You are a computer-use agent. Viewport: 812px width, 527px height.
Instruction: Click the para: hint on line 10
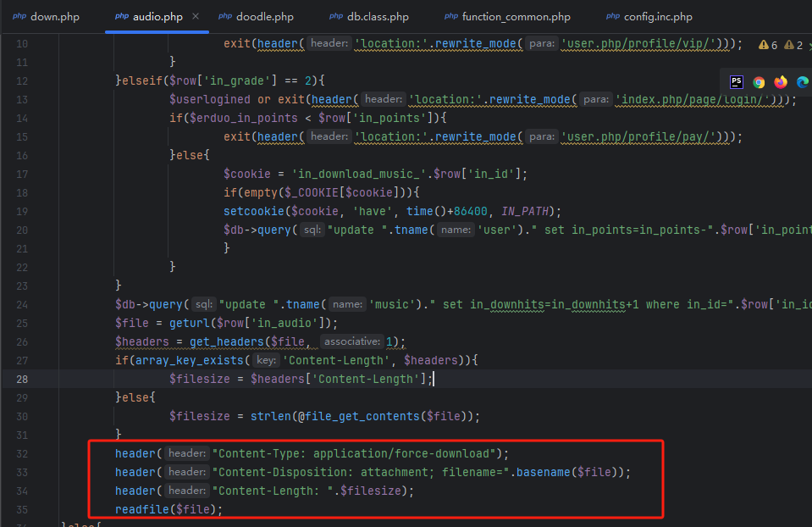click(x=542, y=43)
